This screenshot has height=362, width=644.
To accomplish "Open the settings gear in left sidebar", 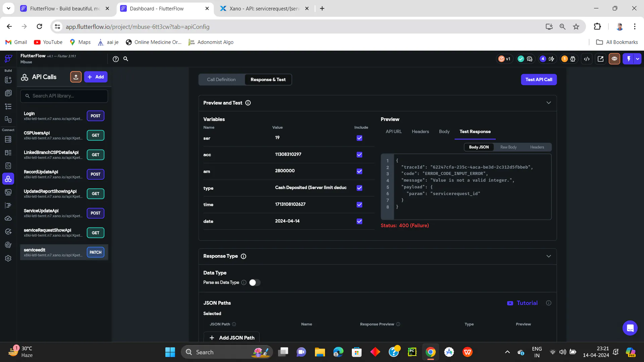I will coord(8,258).
